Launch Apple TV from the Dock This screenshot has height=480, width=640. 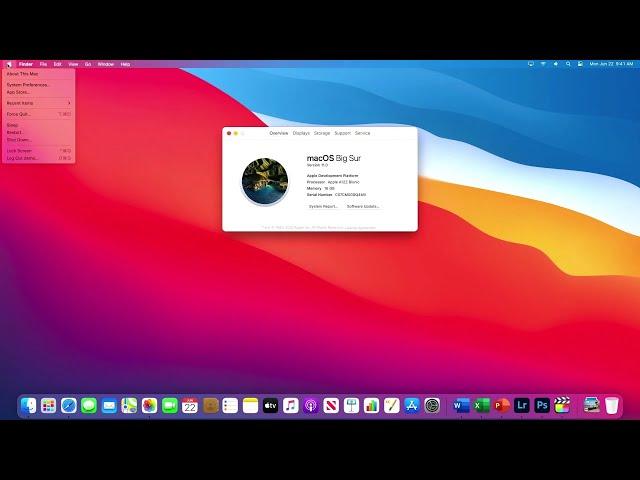270,405
